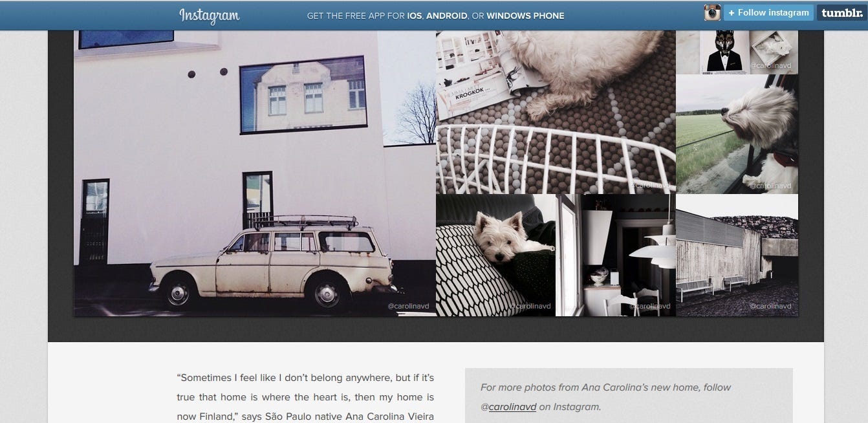Click the Follow instagram button
This screenshot has height=423, width=868.
point(768,13)
